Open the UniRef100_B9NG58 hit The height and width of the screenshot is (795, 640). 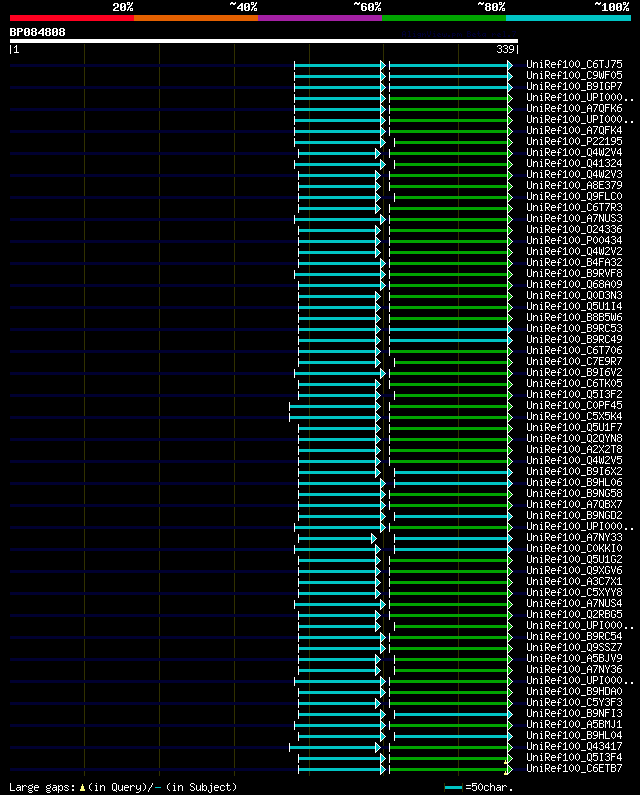click(574, 493)
